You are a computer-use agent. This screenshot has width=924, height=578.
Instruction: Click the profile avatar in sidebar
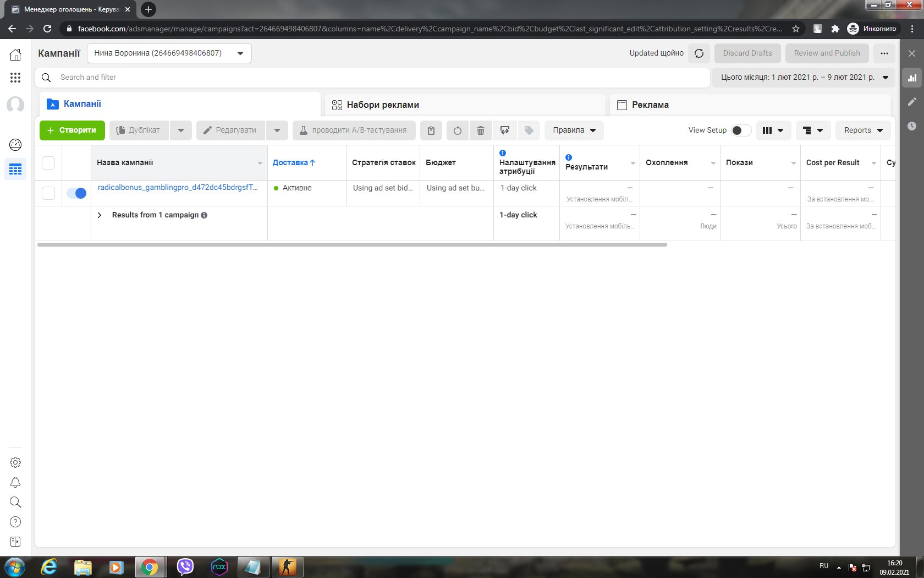(15, 105)
